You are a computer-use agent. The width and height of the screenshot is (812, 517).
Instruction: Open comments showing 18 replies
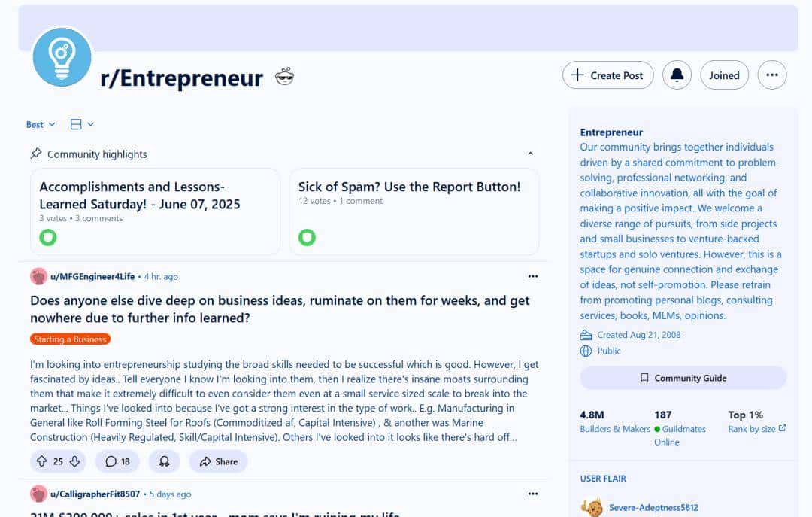pos(117,461)
